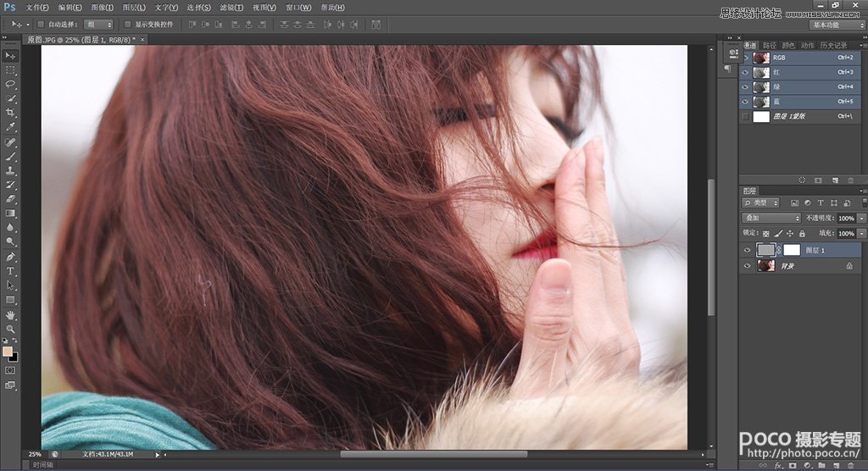Screen dimensions: 868x471
Task: Select the Horizontal Type tool
Action: pos(10,271)
